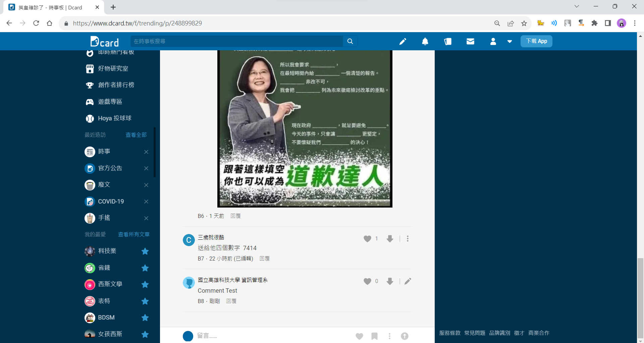
Task: Focus the 在時事板搜尋 search field
Action: (237, 41)
